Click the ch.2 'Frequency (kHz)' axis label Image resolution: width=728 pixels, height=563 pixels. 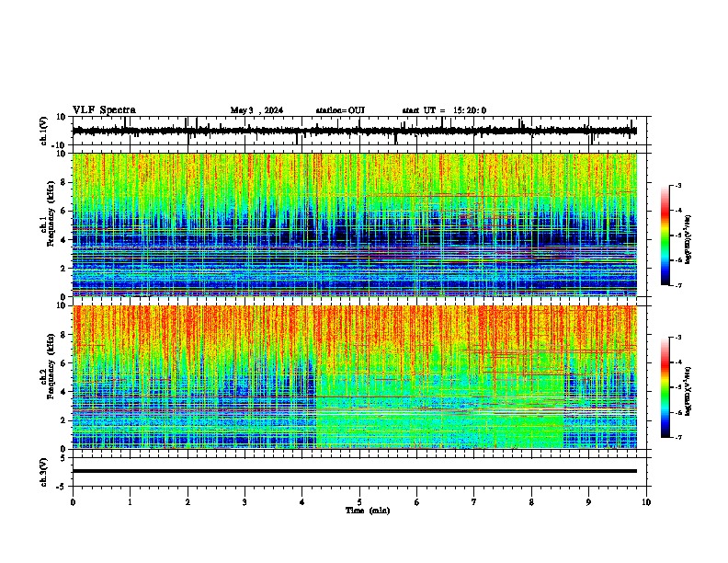[x=51, y=366]
